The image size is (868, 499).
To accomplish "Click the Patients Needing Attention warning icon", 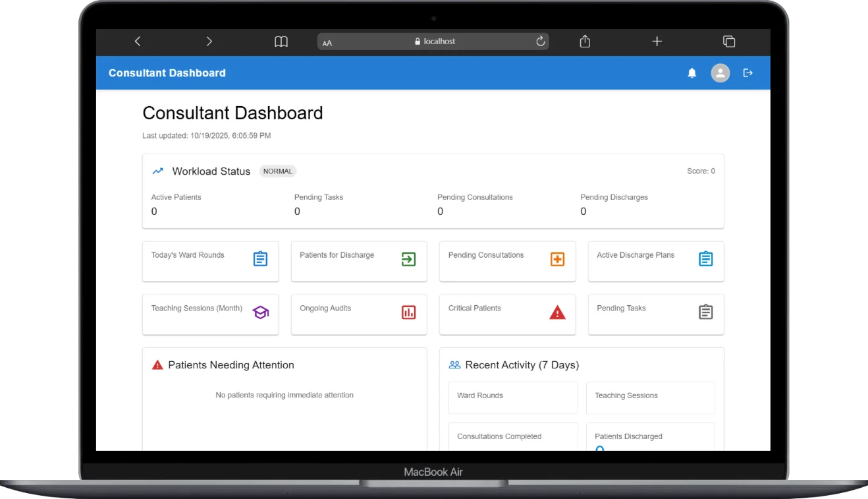I will (157, 365).
